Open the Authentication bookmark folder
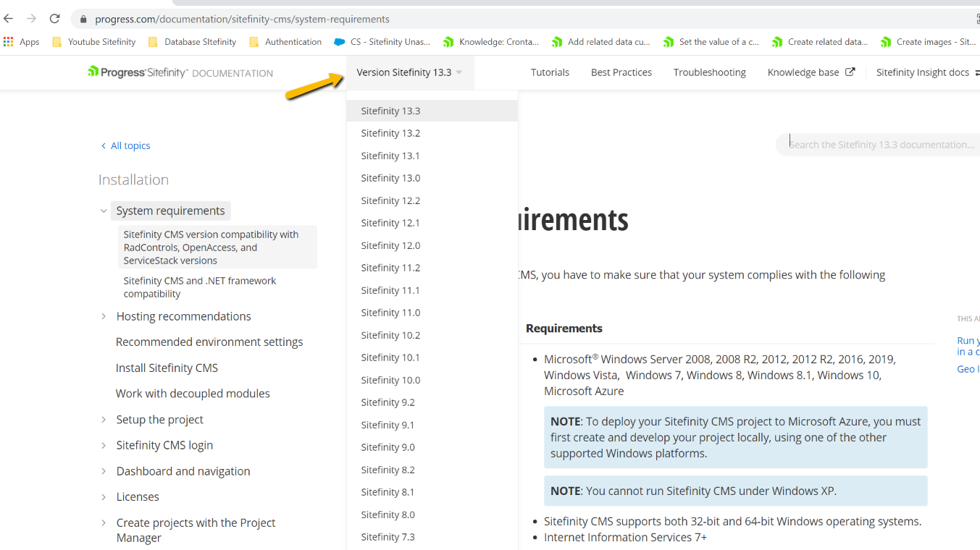 [x=285, y=42]
